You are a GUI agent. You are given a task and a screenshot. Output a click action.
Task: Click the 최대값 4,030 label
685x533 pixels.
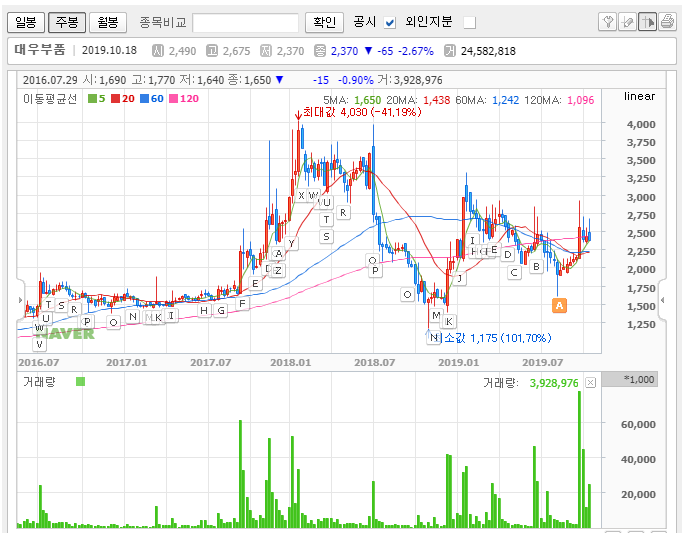tap(362, 112)
